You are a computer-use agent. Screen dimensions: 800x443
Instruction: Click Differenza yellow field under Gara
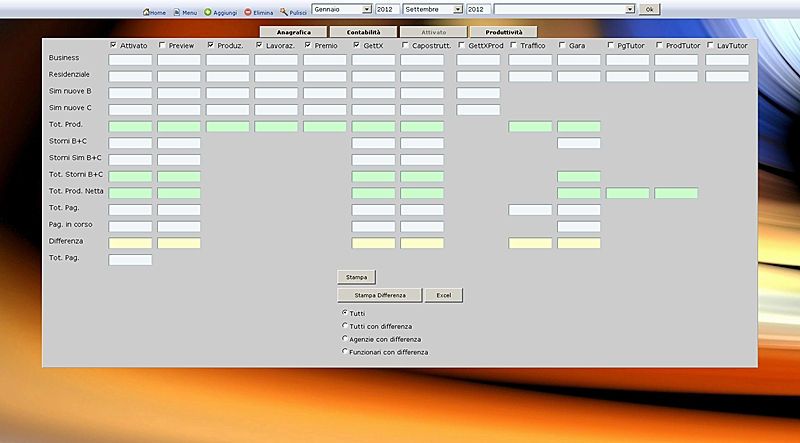click(x=579, y=243)
